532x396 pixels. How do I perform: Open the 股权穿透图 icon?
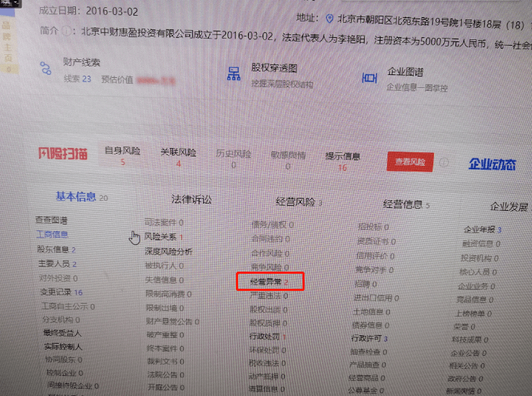click(x=233, y=74)
